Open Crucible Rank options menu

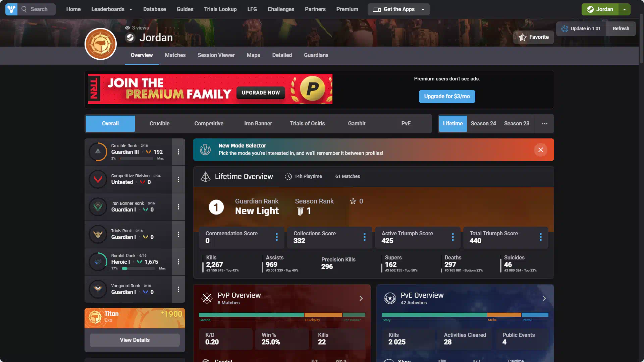[178, 152]
